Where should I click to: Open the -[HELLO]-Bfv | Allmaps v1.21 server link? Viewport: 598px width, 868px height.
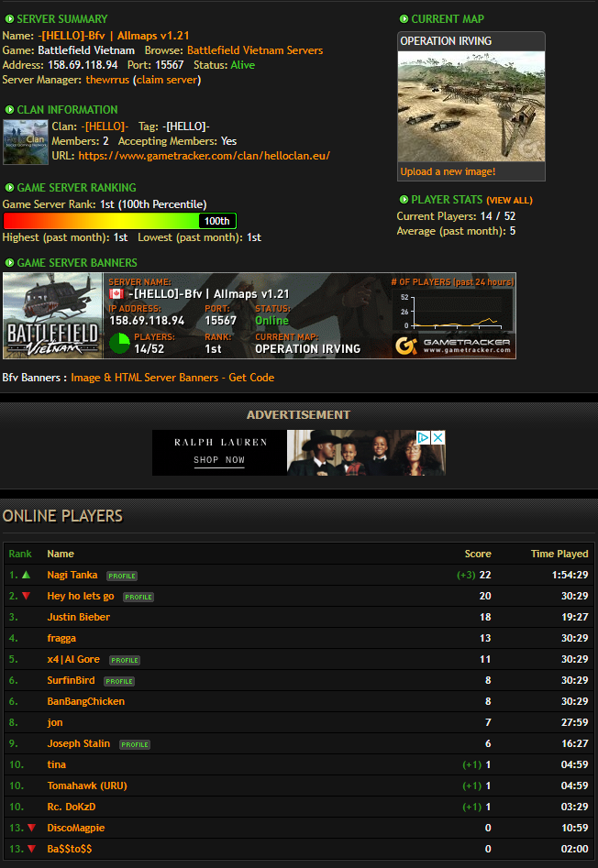tap(114, 36)
